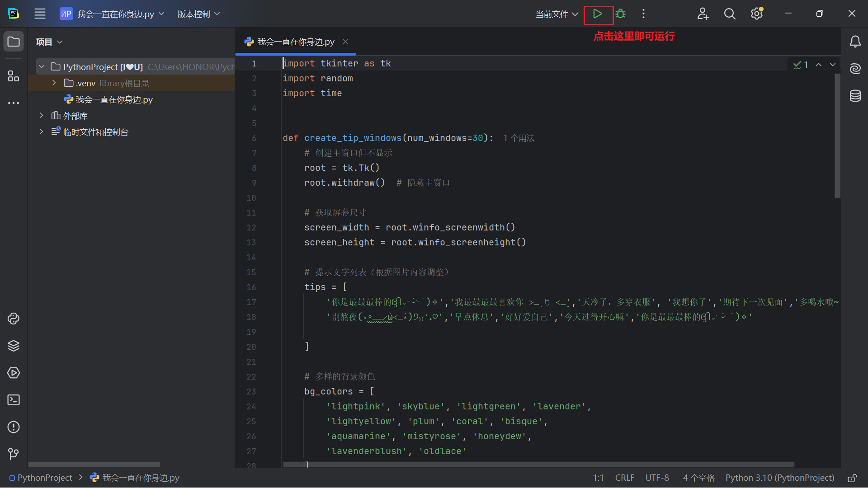Screen dimensions: 868x488
Task: Click the UTF-8 encoding status widget
Action: [657, 478]
